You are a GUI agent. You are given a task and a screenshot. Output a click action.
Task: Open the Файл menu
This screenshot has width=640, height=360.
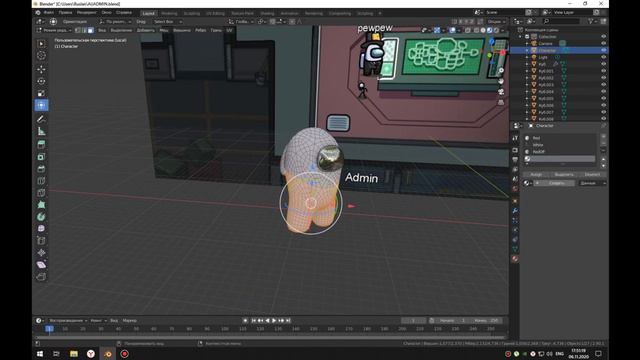pyautogui.click(x=49, y=13)
